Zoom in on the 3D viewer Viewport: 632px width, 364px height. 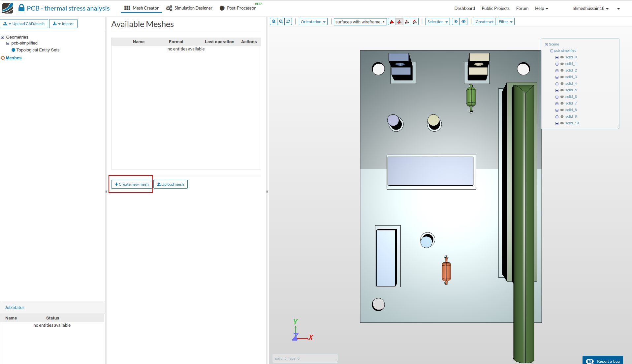click(274, 22)
